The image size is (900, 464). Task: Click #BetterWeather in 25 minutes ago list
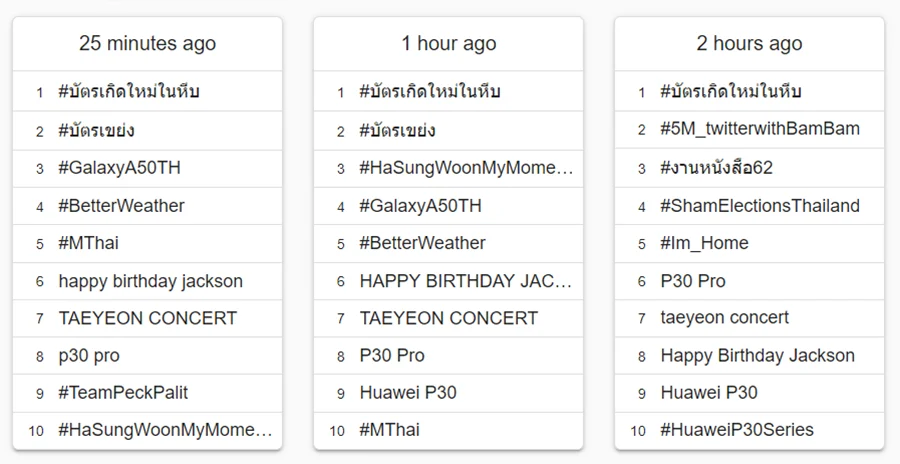(122, 206)
